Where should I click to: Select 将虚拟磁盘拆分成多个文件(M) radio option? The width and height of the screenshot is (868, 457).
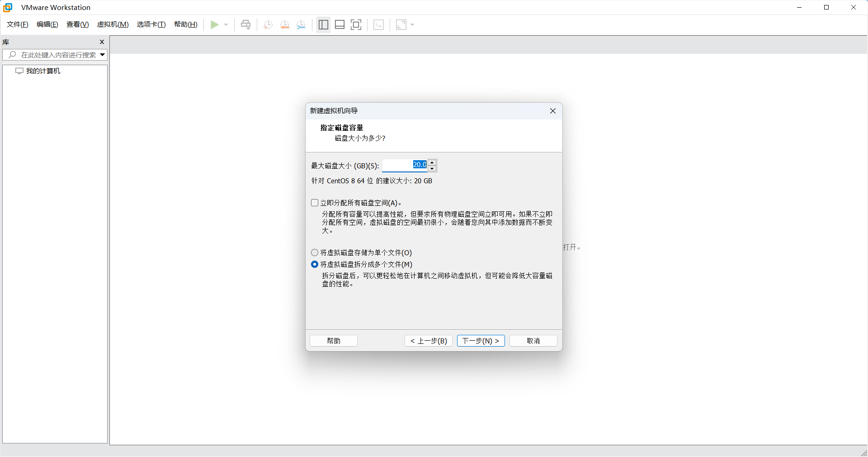315,264
